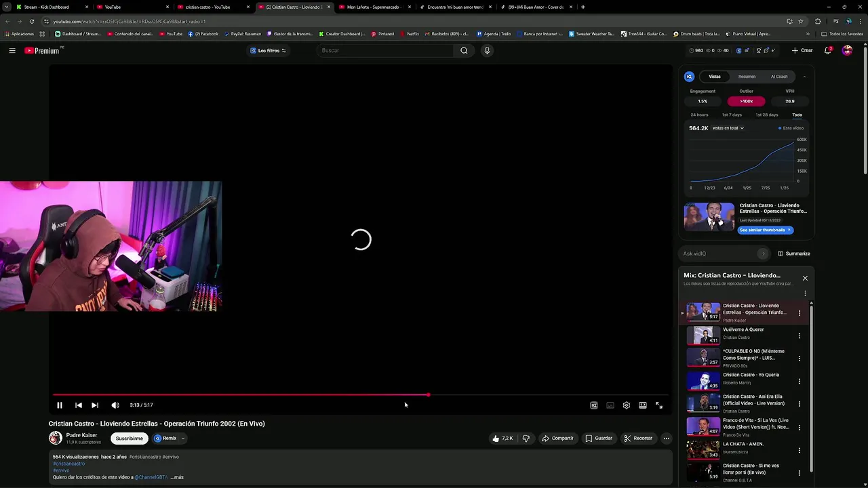This screenshot has width=868, height=488.
Task: Click See similar thumbnails button
Action: point(765,230)
